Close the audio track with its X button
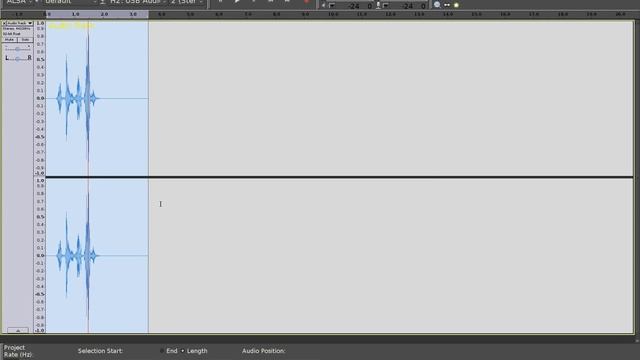The width and height of the screenshot is (640, 360). point(4,23)
